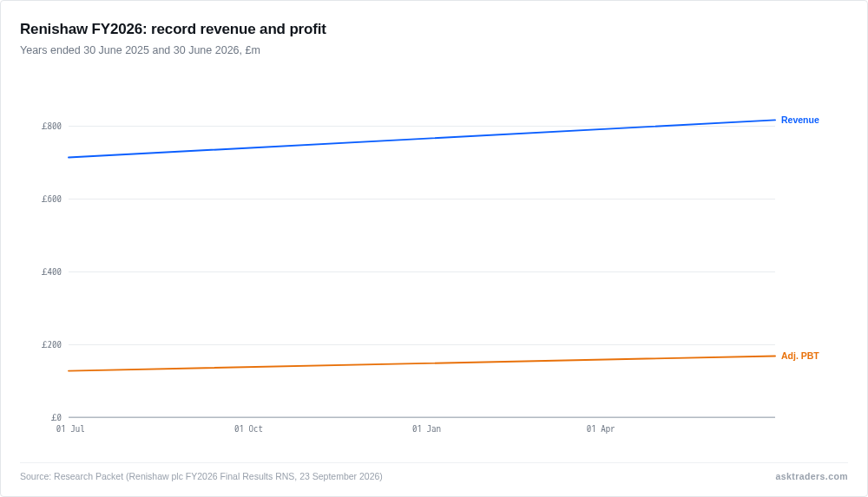Viewport: 868px width, 497px height.
Task: Click the '£400' y-axis label
Action: click(51, 271)
